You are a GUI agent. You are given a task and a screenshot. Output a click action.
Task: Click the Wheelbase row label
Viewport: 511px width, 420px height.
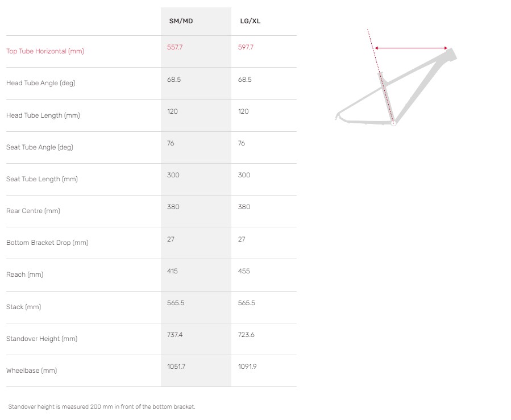click(x=32, y=371)
